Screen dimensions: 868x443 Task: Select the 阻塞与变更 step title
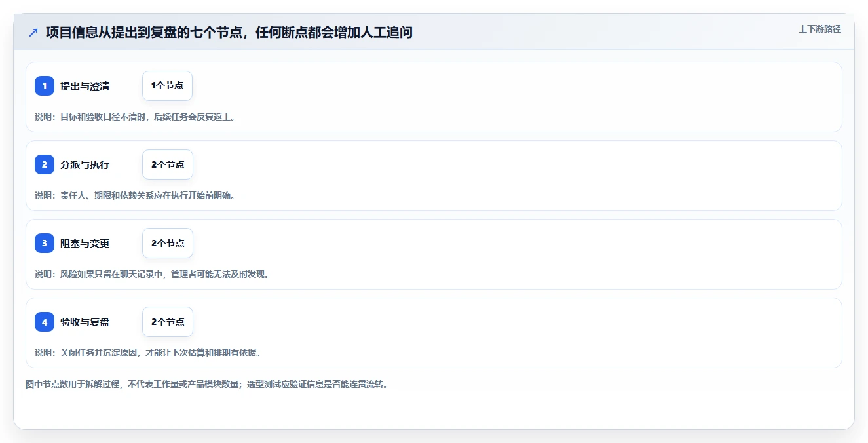tap(85, 243)
